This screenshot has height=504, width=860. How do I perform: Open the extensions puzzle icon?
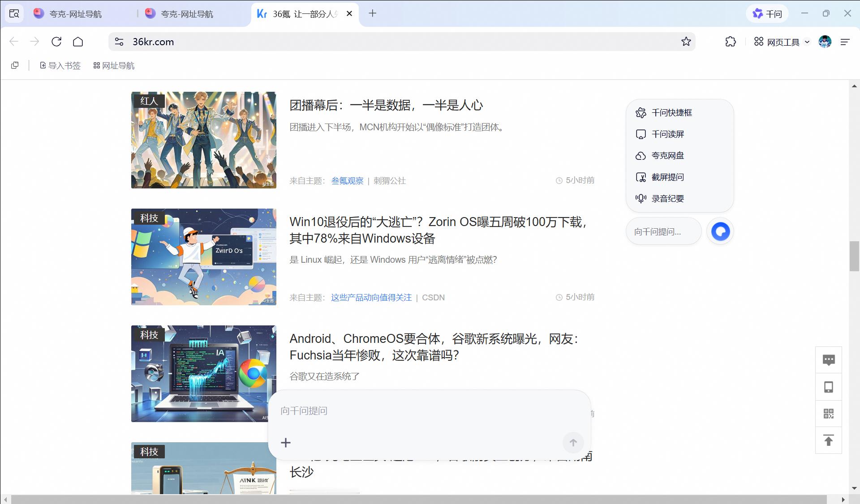pos(730,42)
